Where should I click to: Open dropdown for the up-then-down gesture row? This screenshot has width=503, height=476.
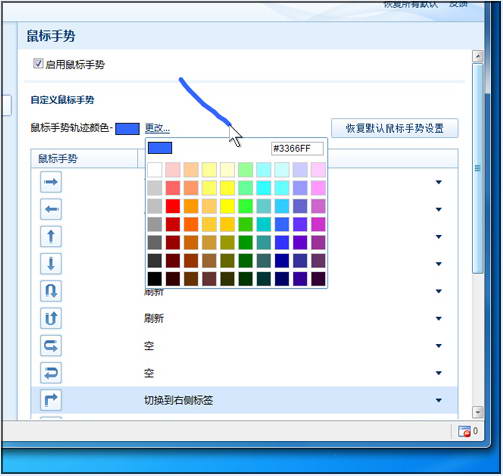click(439, 291)
